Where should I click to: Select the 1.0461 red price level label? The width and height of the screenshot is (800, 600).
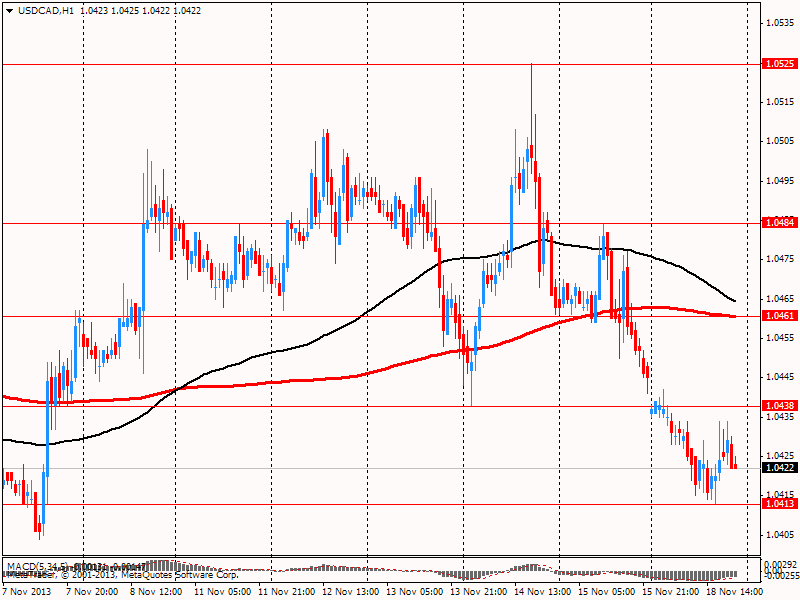(780, 316)
